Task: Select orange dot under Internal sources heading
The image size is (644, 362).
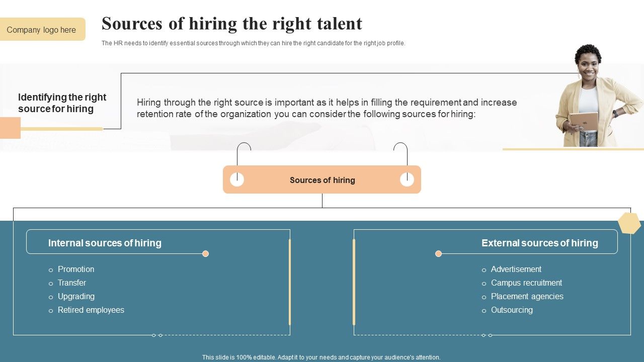Action: click(205, 254)
